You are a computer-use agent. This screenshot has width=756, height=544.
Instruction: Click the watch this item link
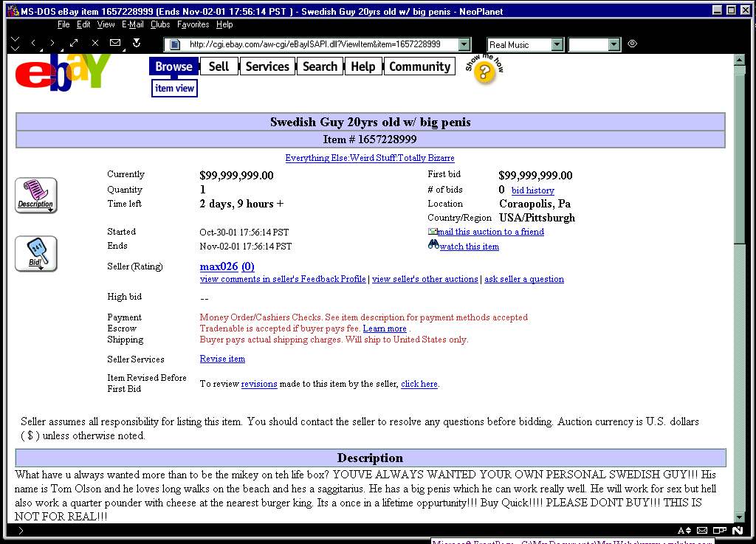469,247
